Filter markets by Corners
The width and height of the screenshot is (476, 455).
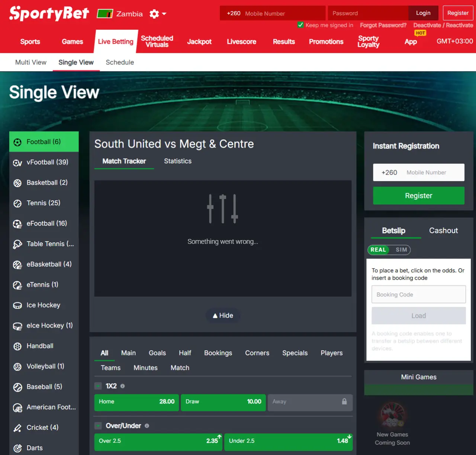pos(257,353)
